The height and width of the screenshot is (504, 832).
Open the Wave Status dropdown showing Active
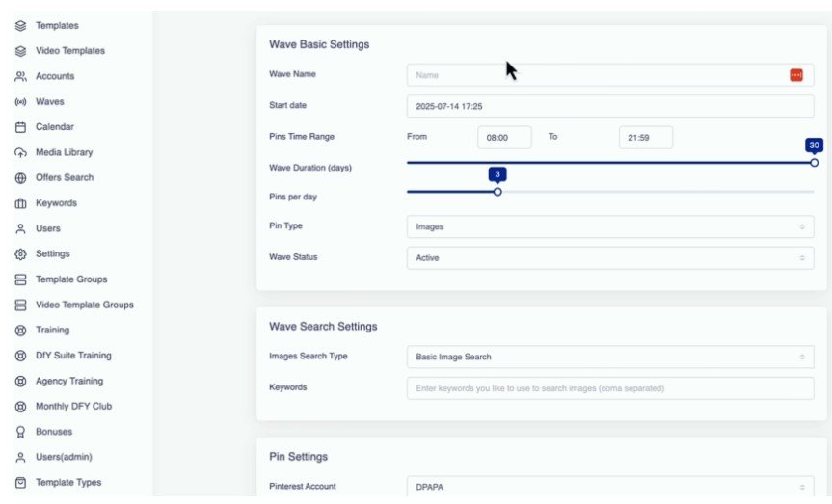pos(610,258)
